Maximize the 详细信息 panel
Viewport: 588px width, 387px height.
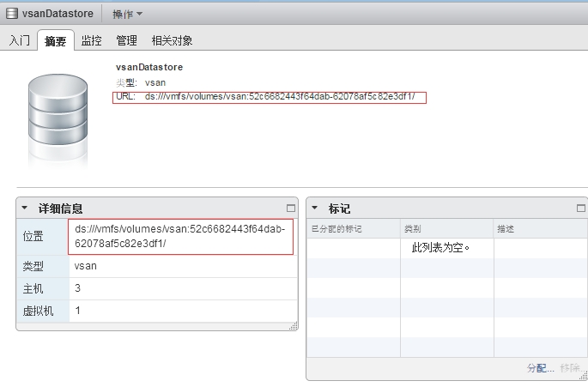click(x=291, y=209)
